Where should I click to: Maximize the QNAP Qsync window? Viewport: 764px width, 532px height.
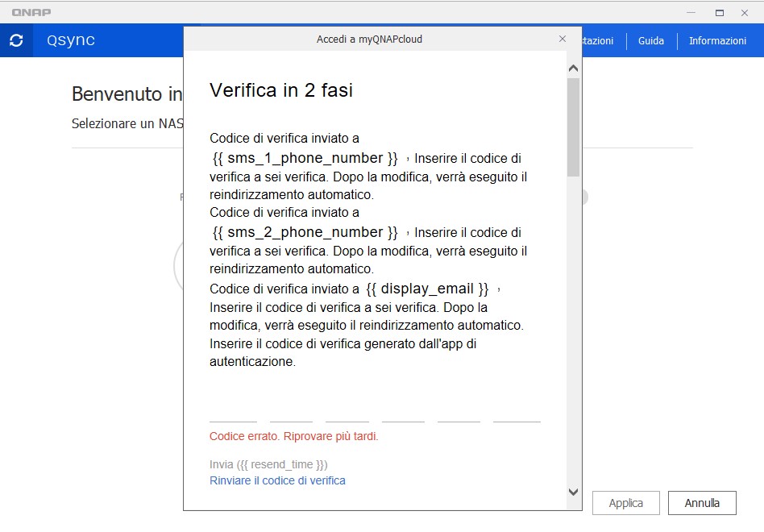click(x=720, y=12)
